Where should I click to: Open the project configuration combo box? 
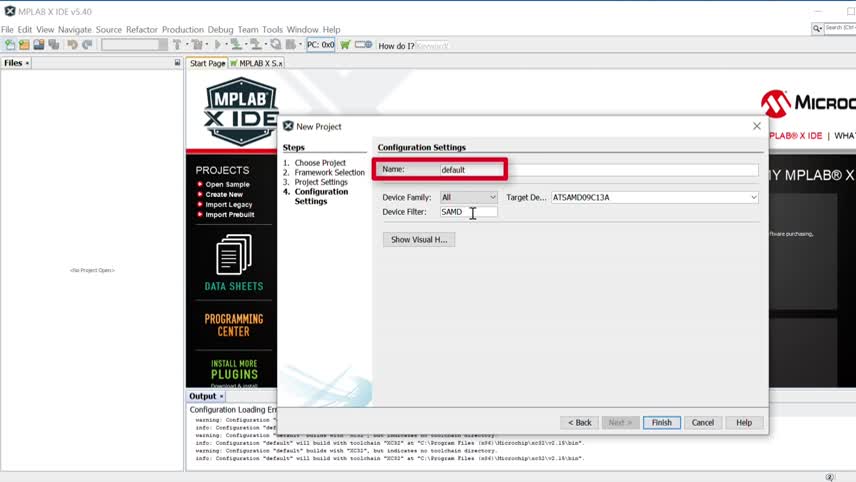[x=134, y=45]
